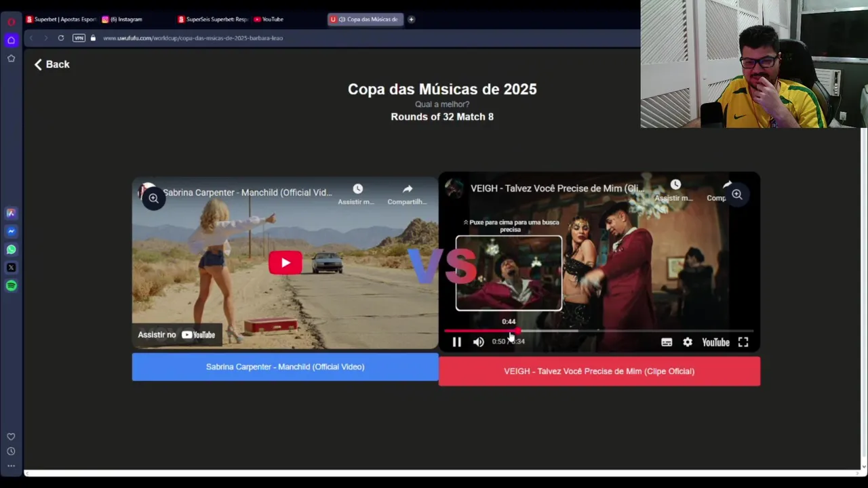This screenshot has height=488, width=868.
Task: Zoom the Sabrina Carpenter video with magnifier
Action: pos(154,198)
